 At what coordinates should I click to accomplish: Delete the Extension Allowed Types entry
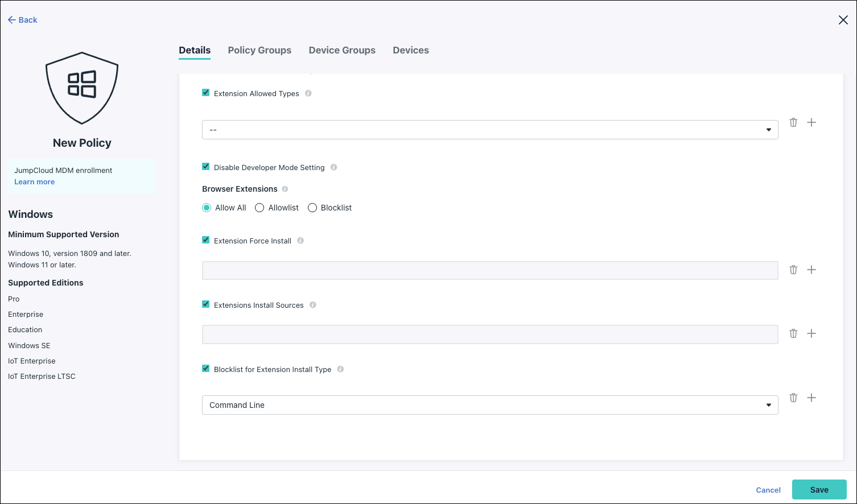pos(793,122)
